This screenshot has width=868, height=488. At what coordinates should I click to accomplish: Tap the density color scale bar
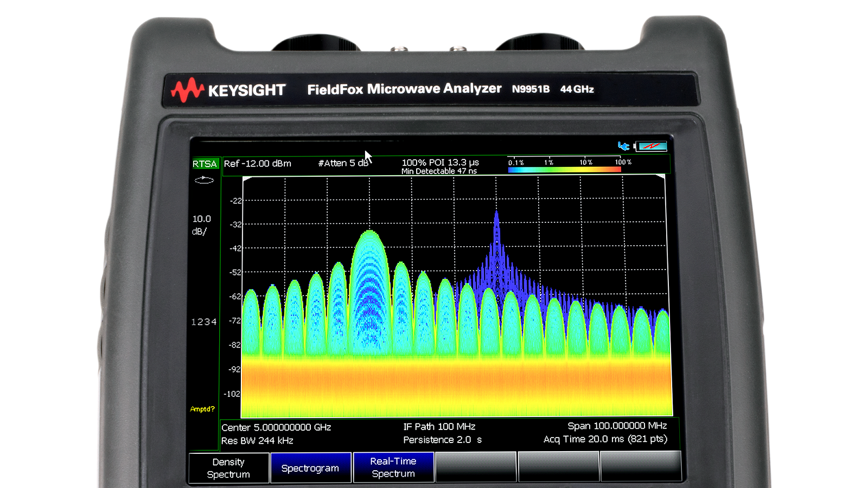pos(564,170)
